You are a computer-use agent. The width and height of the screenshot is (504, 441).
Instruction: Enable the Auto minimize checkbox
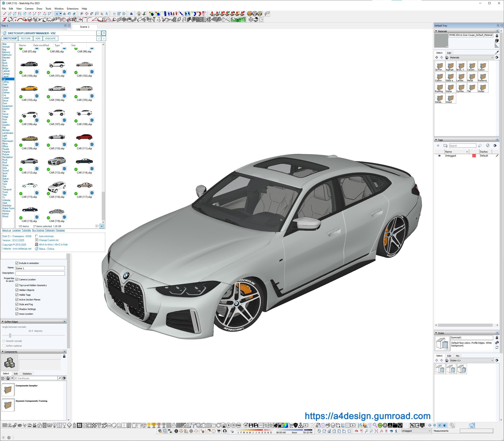tap(36, 236)
